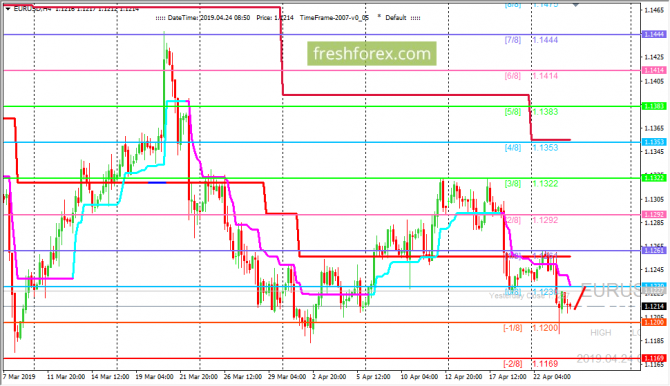This screenshot has width=670, height=386.
Task: Select the 1.1444 purple price tag on axis
Action: point(654,34)
